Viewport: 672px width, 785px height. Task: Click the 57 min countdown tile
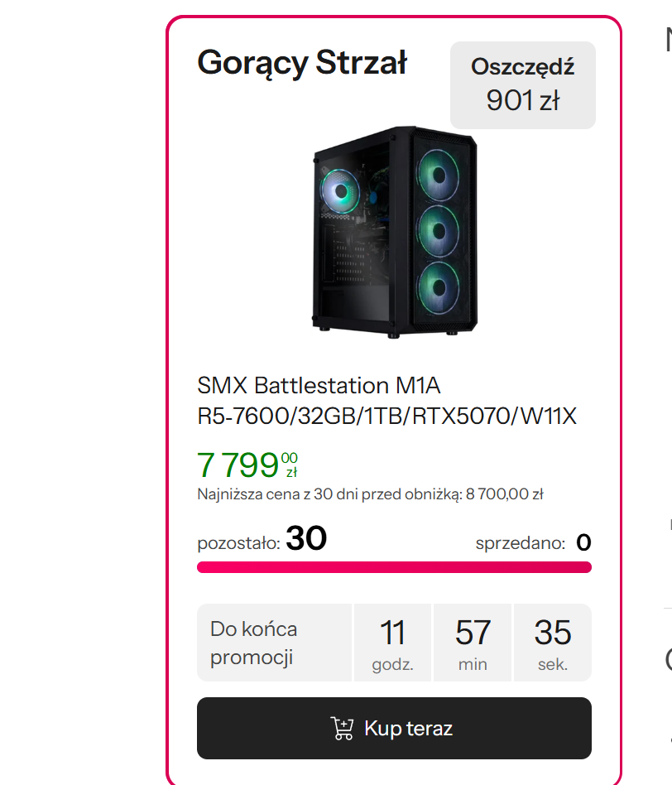(x=473, y=643)
